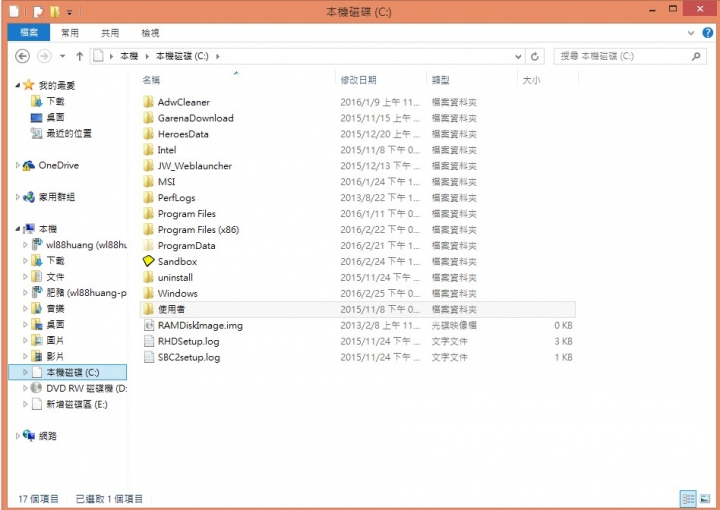Screen dimensions: 720x510
Task: Select the uninstall folder icon
Action: [x=148, y=277]
